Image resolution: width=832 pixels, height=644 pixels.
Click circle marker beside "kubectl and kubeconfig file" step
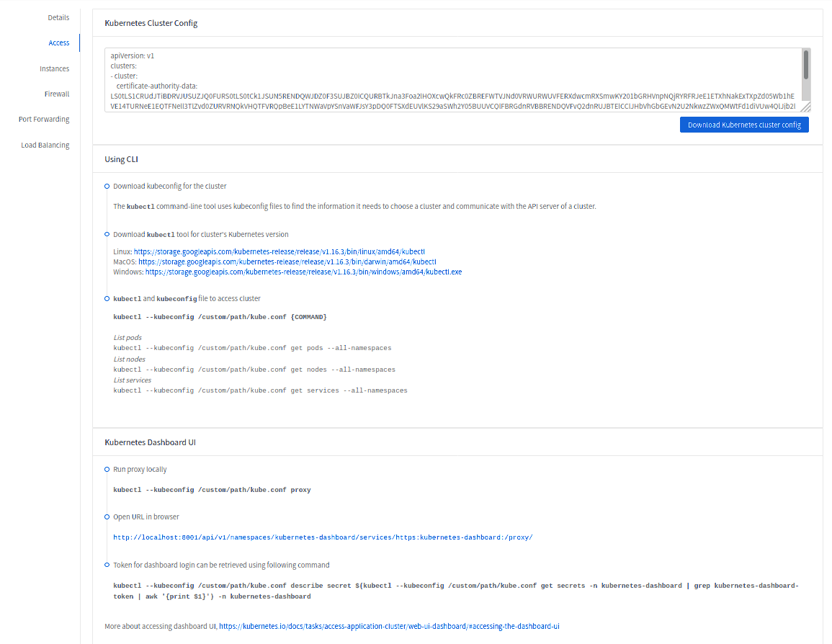(107, 298)
